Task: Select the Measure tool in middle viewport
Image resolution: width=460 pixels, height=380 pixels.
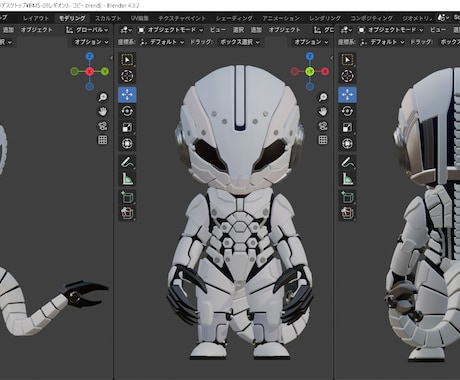Action: tap(127, 179)
